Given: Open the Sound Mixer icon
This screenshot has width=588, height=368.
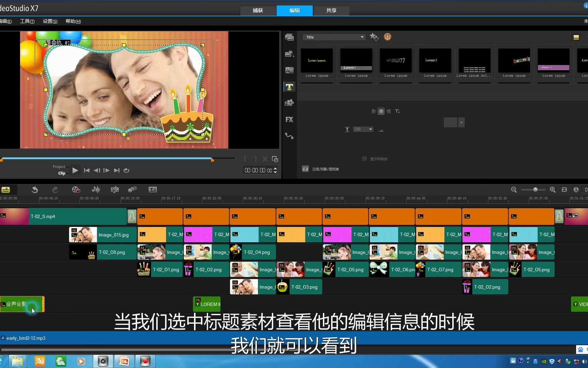Looking at the screenshot, I should point(96,190).
